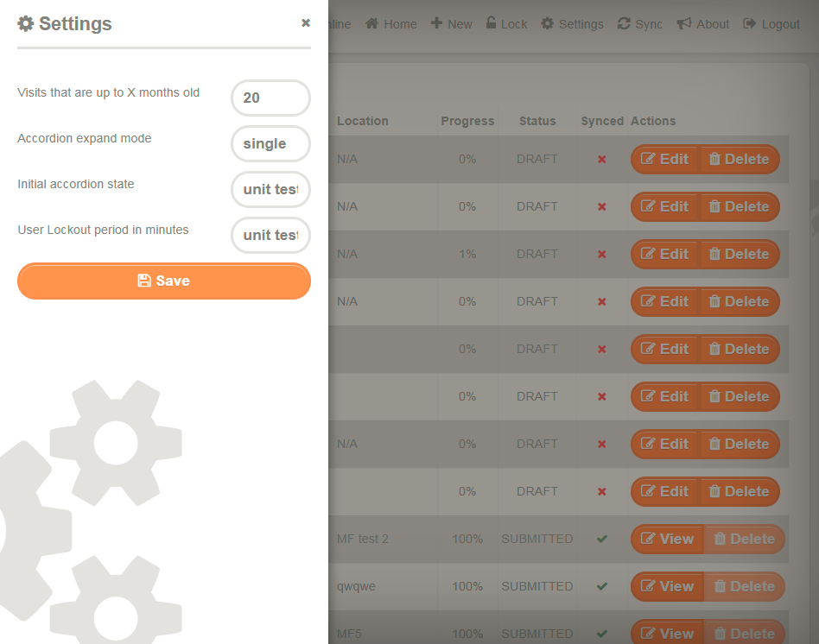This screenshot has height=644, width=819.
Task: Click the red unsynced X in first row
Action: click(601, 159)
